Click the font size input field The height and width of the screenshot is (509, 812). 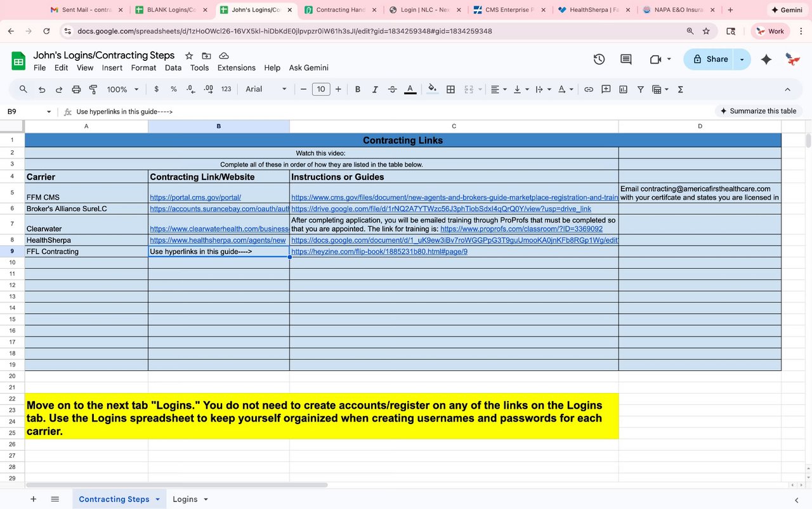[321, 89]
